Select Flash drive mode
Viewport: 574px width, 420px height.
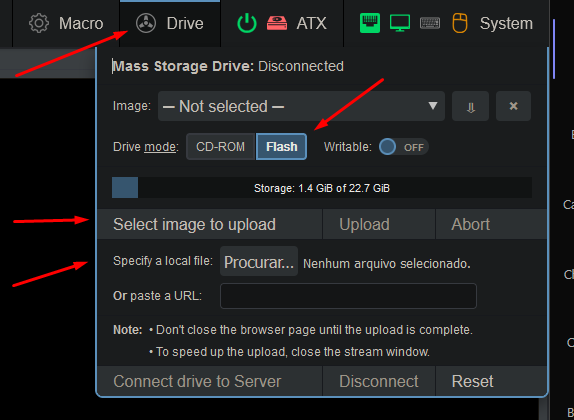282,147
